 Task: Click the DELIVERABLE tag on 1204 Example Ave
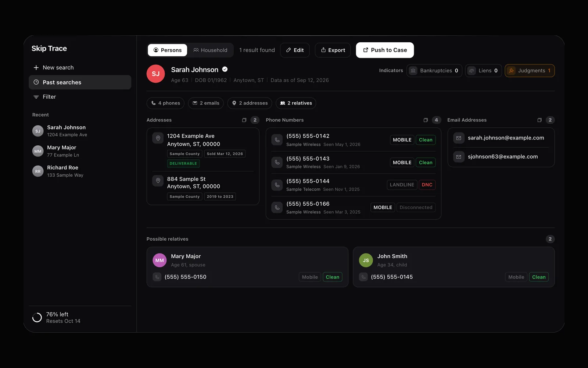[183, 163]
